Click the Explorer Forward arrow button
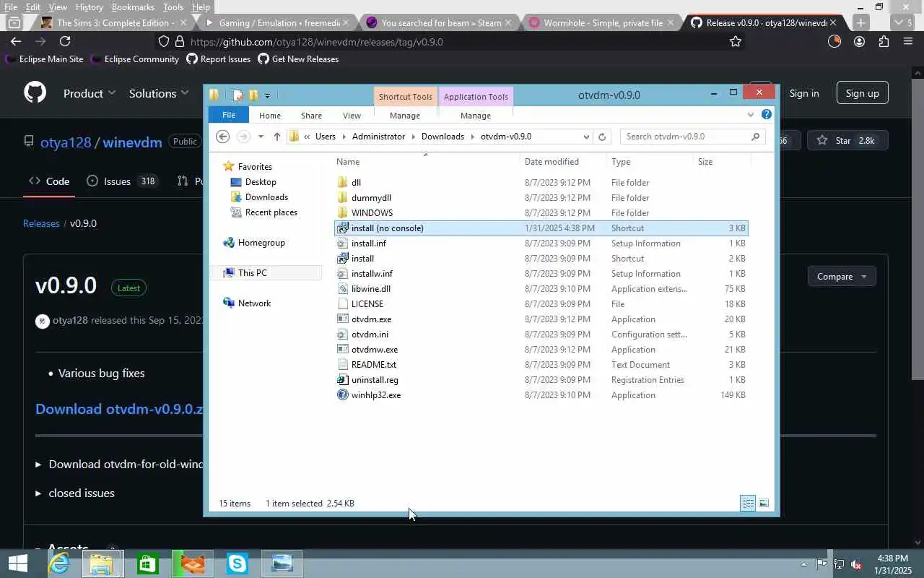This screenshot has height=578, width=924. pos(243,137)
